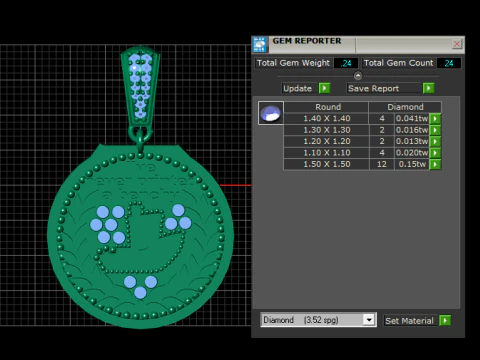Viewport: 480px width, 360px height.
Task: Click the 0.15tw weight cell
Action: pyautogui.click(x=412, y=164)
